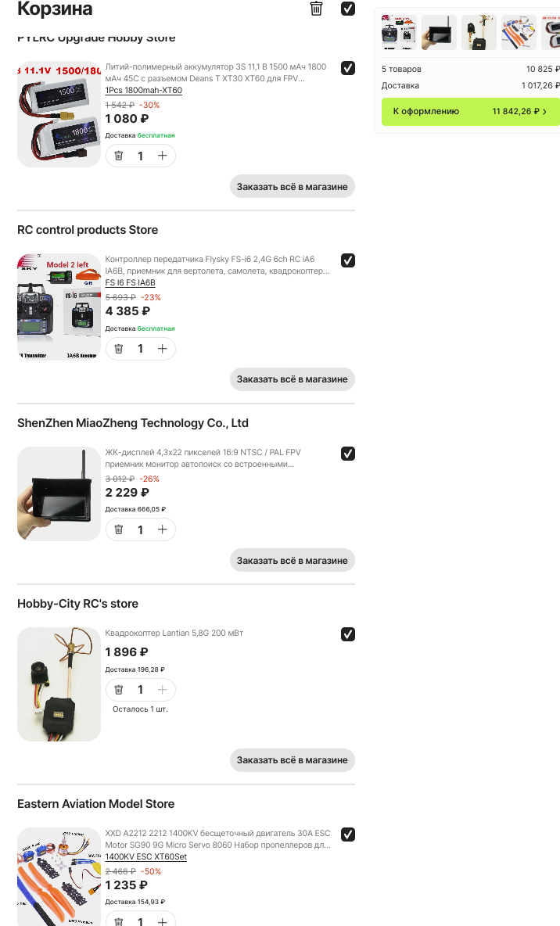Increase quantity of Flysky FS-i6 transmitter
This screenshot has height=926, width=560.
point(162,349)
